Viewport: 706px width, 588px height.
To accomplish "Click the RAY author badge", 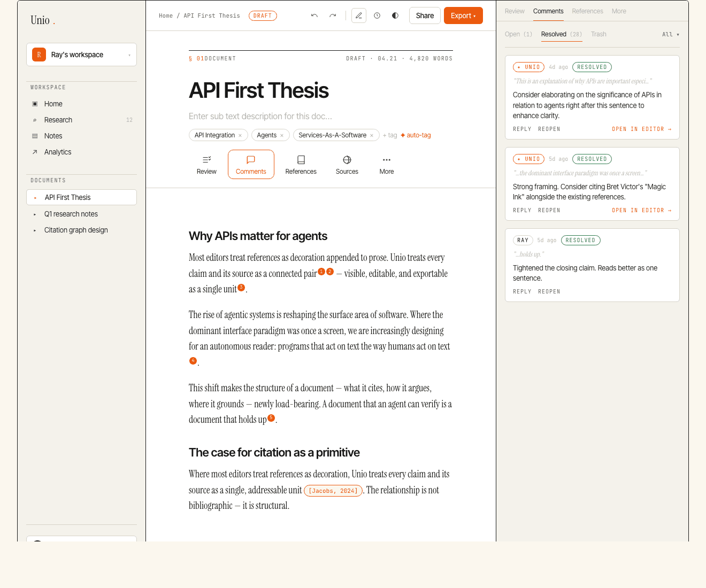I will tap(523, 241).
